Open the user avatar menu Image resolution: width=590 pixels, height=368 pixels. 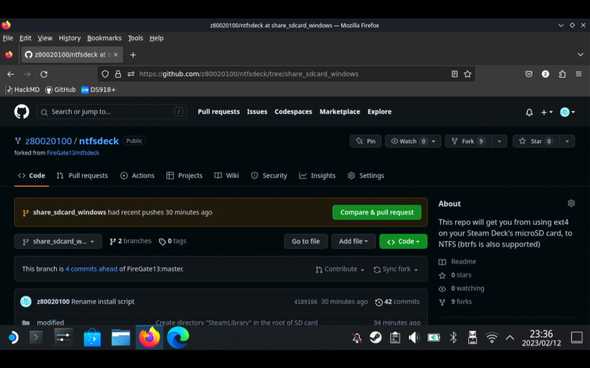click(x=567, y=112)
